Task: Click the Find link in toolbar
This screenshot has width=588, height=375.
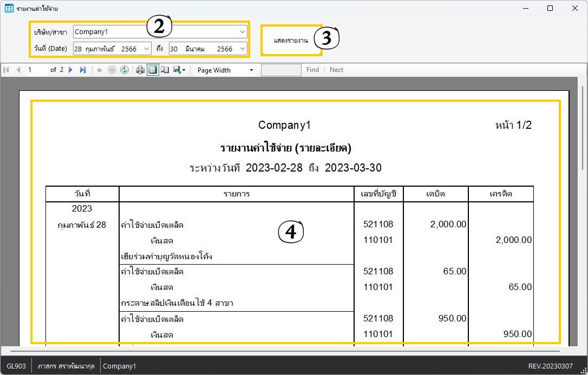Action: (x=312, y=70)
